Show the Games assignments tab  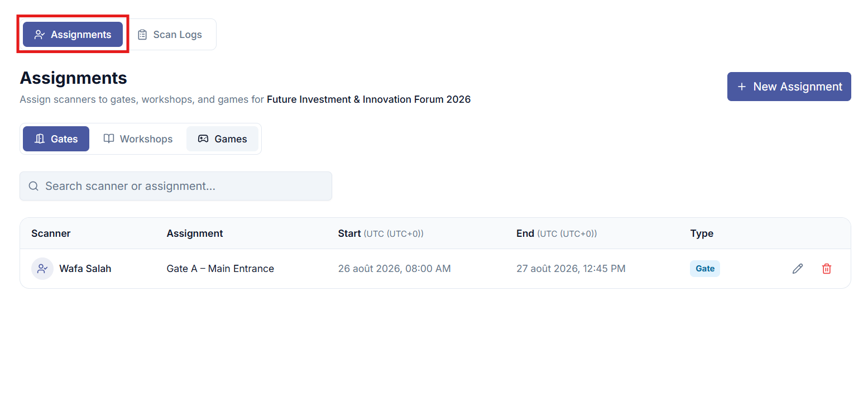[x=222, y=139]
